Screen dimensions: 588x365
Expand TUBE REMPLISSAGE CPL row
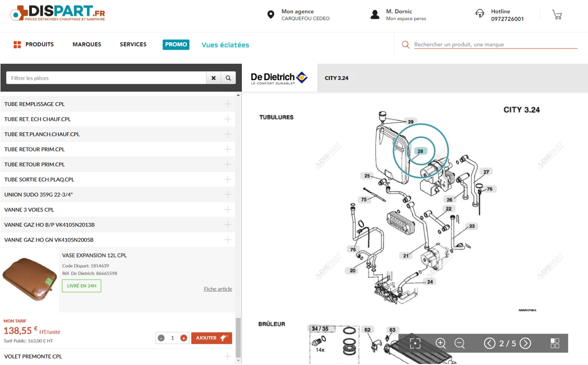[228, 104]
